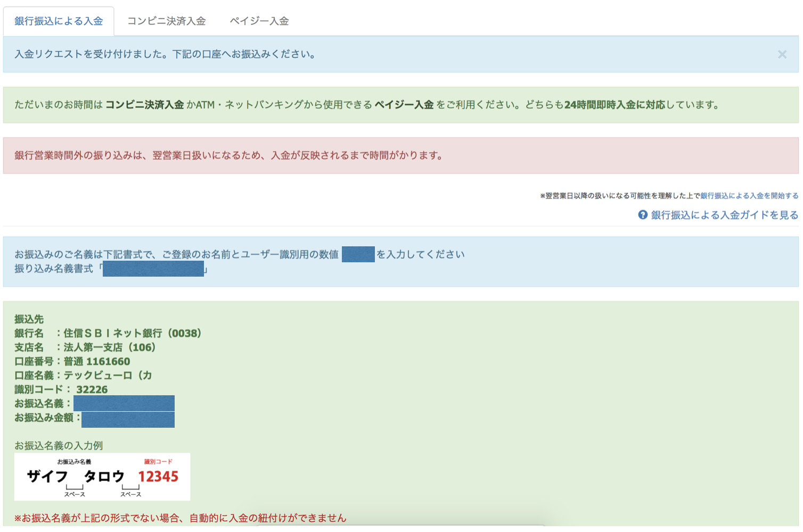
Task: Dismiss the 入金リクエスト notification with X
Action: (x=782, y=54)
